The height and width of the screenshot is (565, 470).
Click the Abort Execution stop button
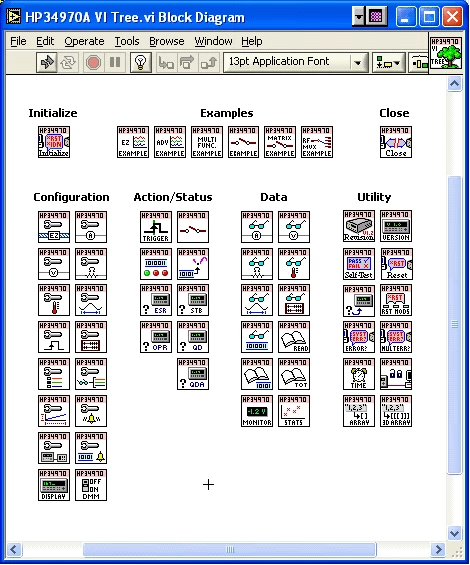[x=93, y=63]
